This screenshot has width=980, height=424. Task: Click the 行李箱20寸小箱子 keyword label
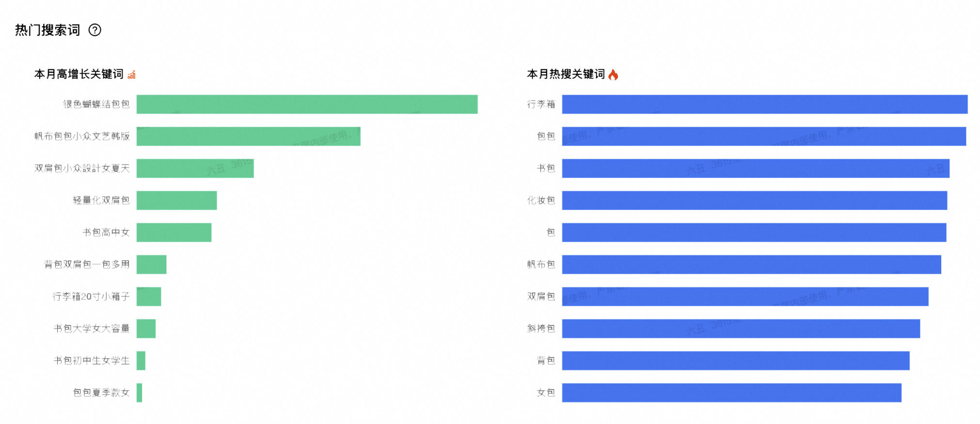click(91, 296)
